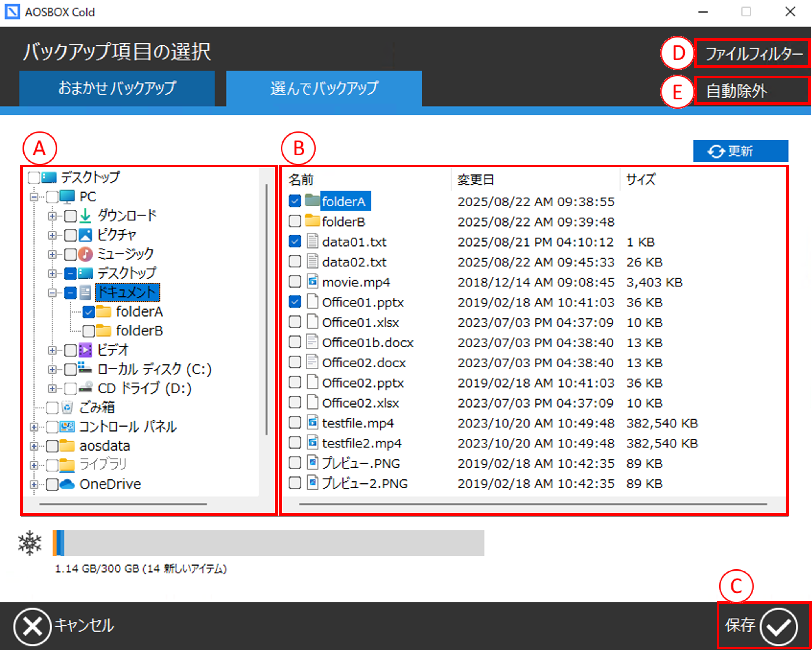This screenshot has height=650, width=812.
Task: Sort the list by 変更日 column header
Action: click(475, 179)
